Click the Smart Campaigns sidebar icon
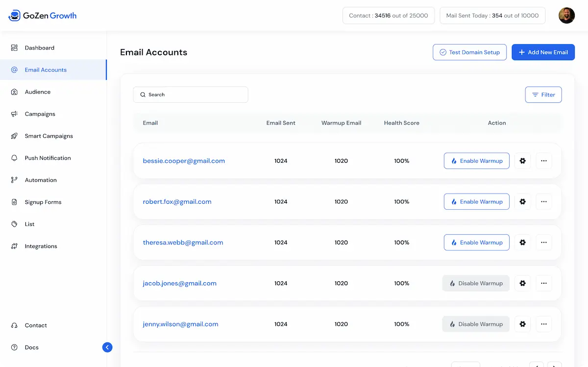The height and width of the screenshot is (367, 588). pyautogui.click(x=14, y=136)
